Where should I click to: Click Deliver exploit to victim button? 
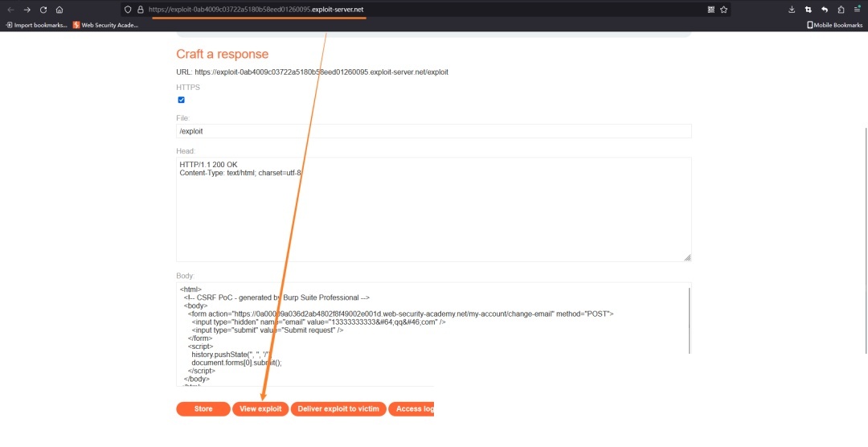[x=338, y=408]
